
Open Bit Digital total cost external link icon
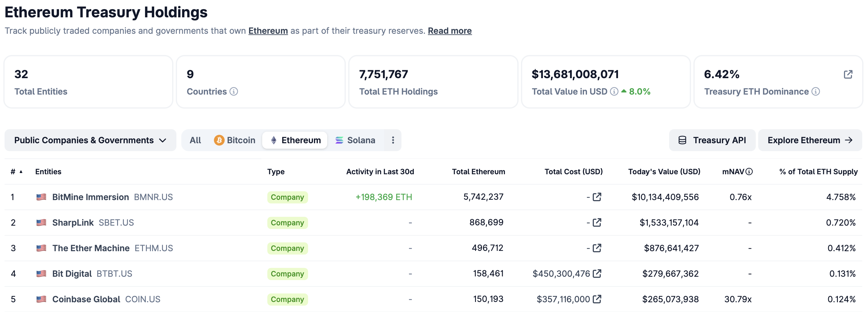tap(597, 274)
